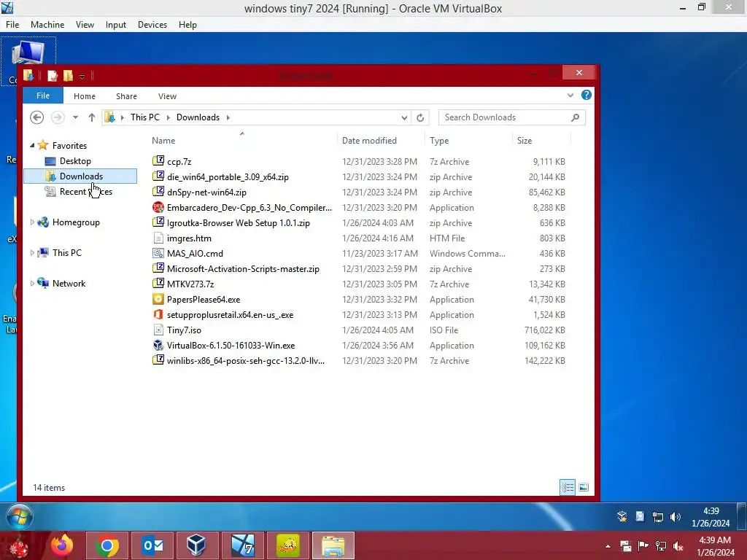
Task: Select Microsoft-Activation-Scripts-master.zip icon
Action: click(158, 268)
